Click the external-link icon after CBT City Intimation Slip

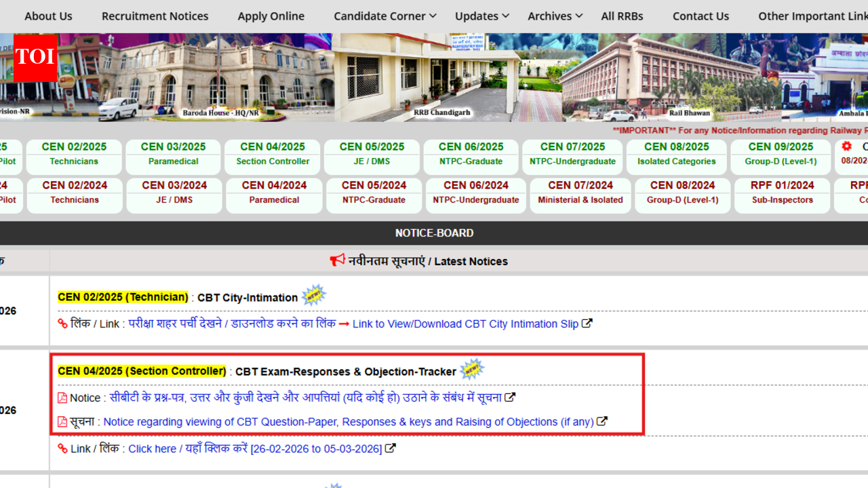point(587,324)
